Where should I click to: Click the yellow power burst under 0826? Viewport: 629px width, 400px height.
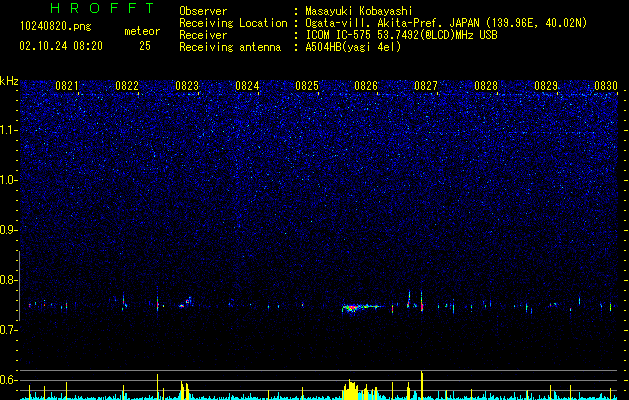tap(360, 389)
